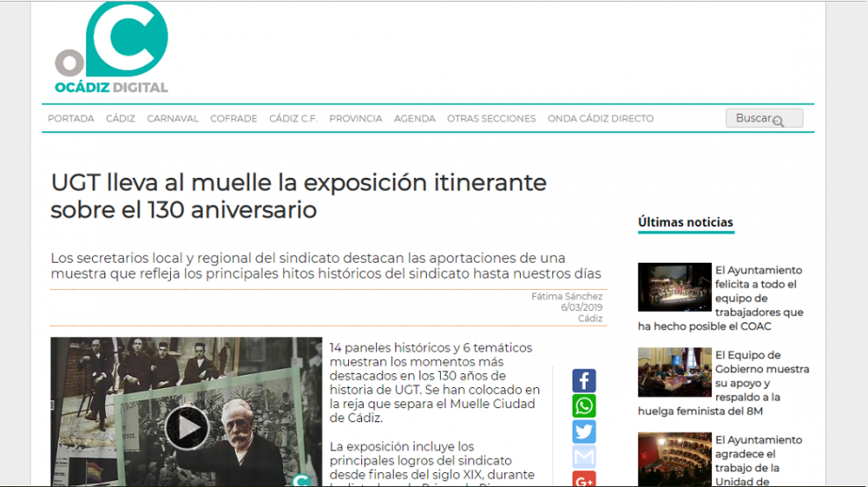Viewport: 868px width, 487px height.
Task: Open the Cofrade section
Action: (233, 118)
